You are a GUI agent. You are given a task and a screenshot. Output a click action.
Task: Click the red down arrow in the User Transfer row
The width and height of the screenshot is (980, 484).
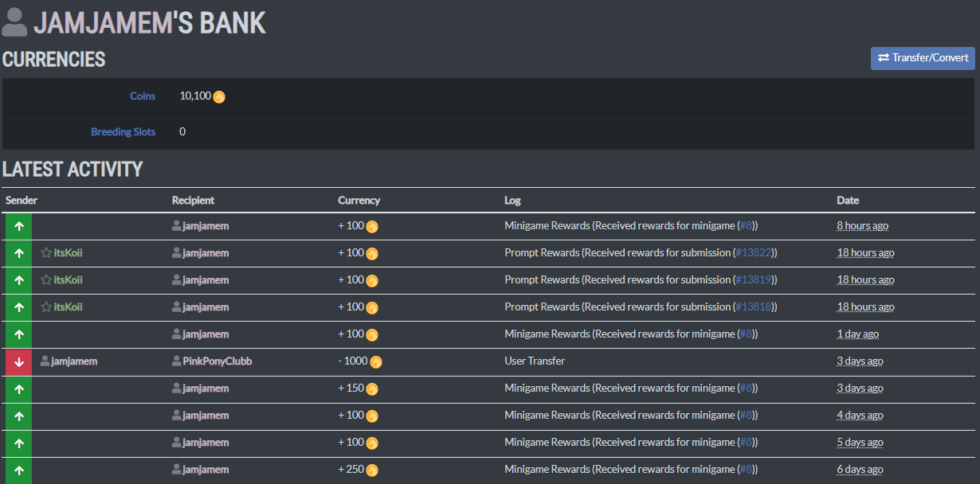click(x=19, y=361)
